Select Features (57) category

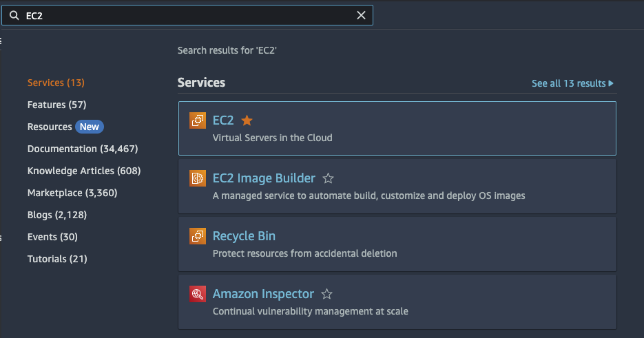[x=56, y=105]
